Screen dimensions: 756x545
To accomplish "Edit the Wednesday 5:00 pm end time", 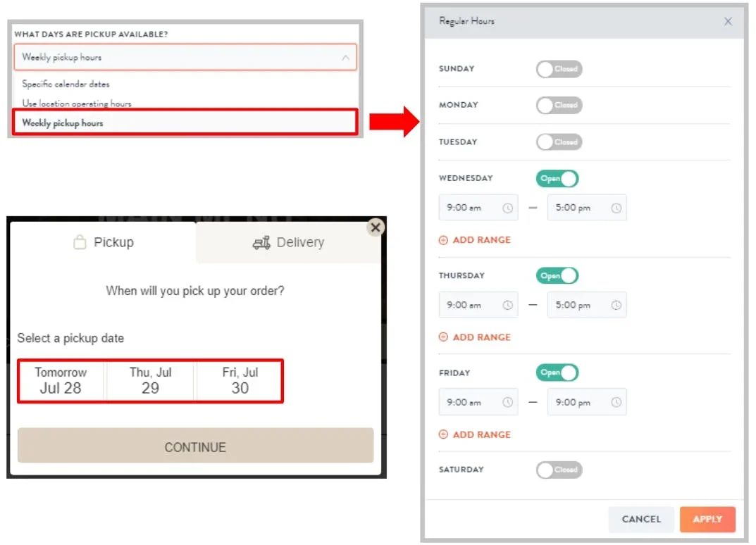I will 587,208.
